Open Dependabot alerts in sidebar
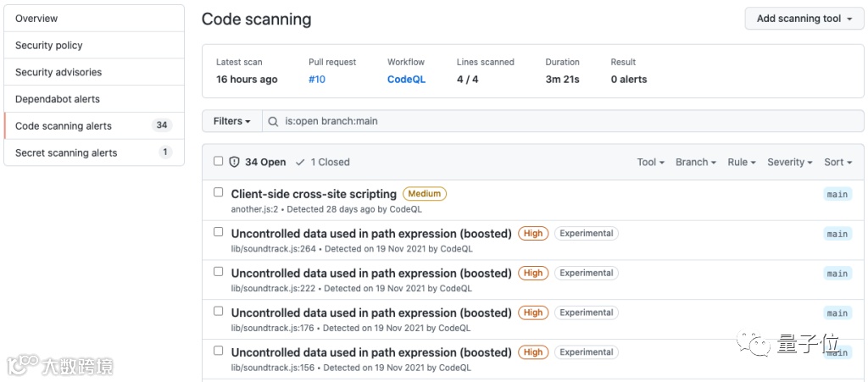 [x=58, y=99]
